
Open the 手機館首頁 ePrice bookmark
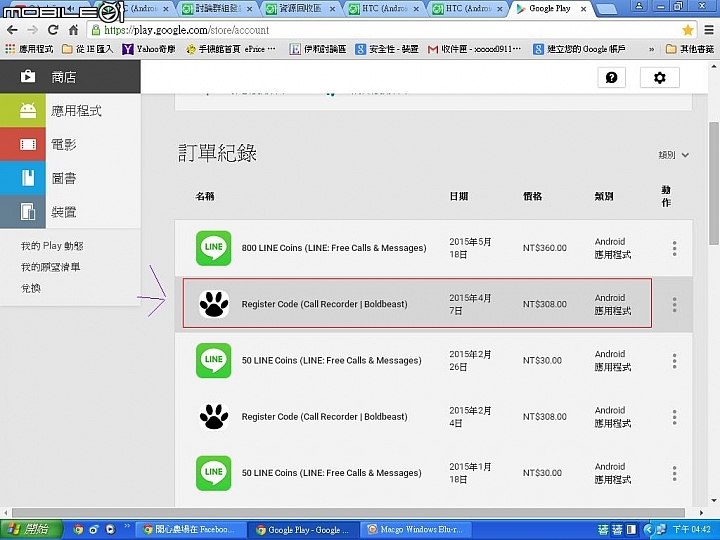[x=231, y=49]
